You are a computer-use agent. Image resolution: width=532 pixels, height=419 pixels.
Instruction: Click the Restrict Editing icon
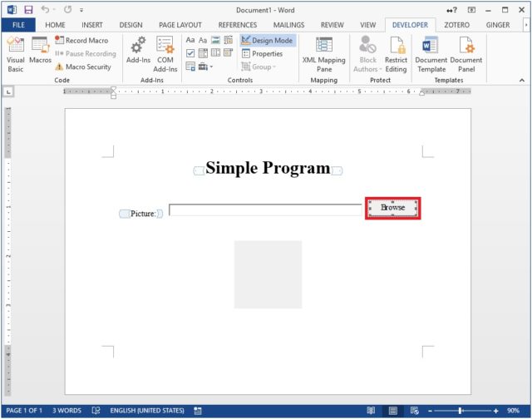pyautogui.click(x=396, y=53)
